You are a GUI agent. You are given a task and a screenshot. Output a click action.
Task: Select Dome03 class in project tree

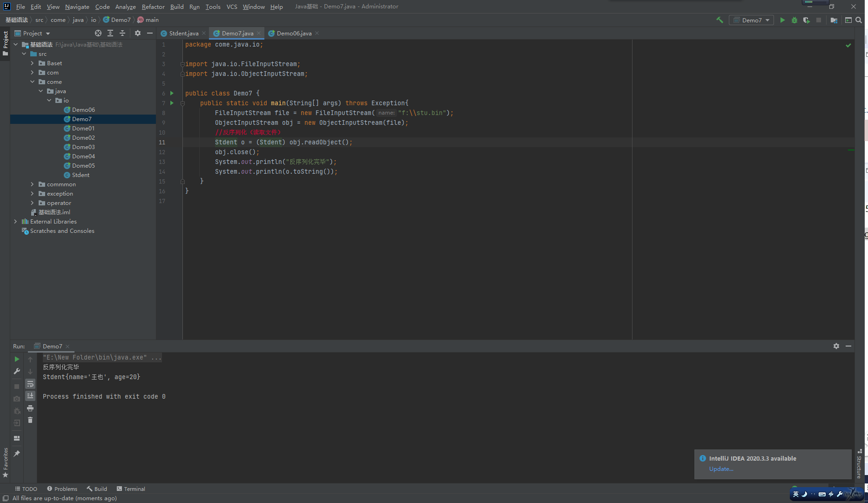pyautogui.click(x=83, y=147)
